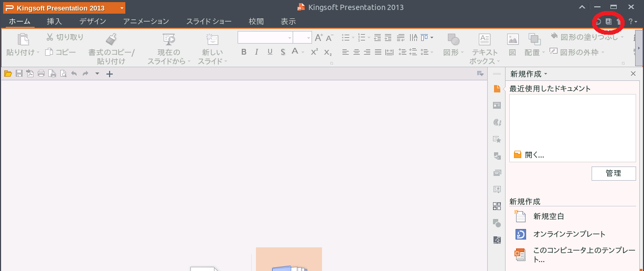This screenshot has height=271, width=644.
Task: Switch to the アニメーション ribbon tab
Action: click(x=146, y=22)
